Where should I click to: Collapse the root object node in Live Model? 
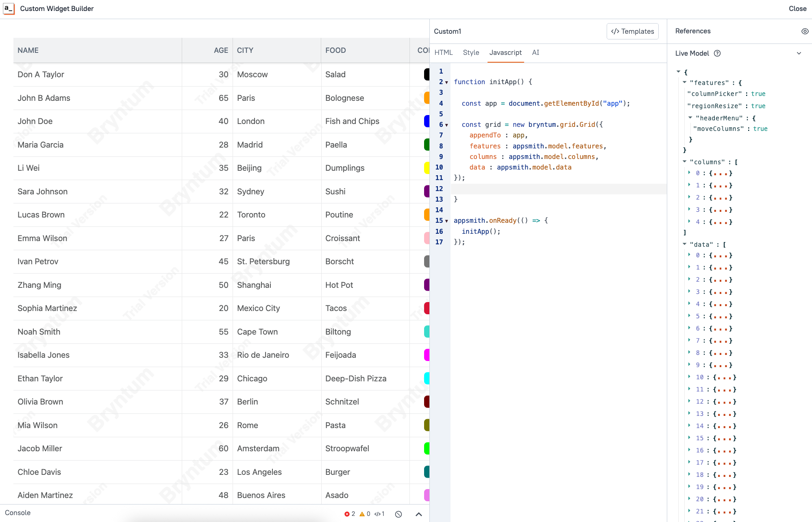pos(679,72)
